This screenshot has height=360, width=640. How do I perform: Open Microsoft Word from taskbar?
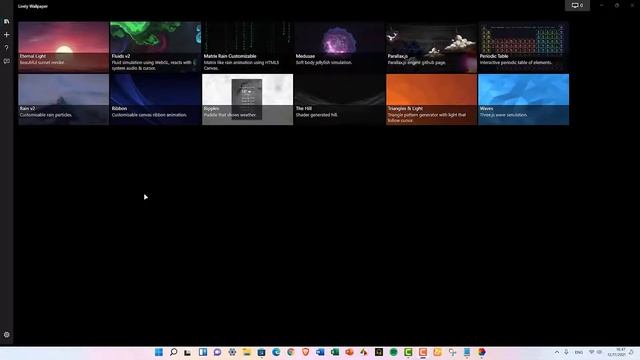320,352
